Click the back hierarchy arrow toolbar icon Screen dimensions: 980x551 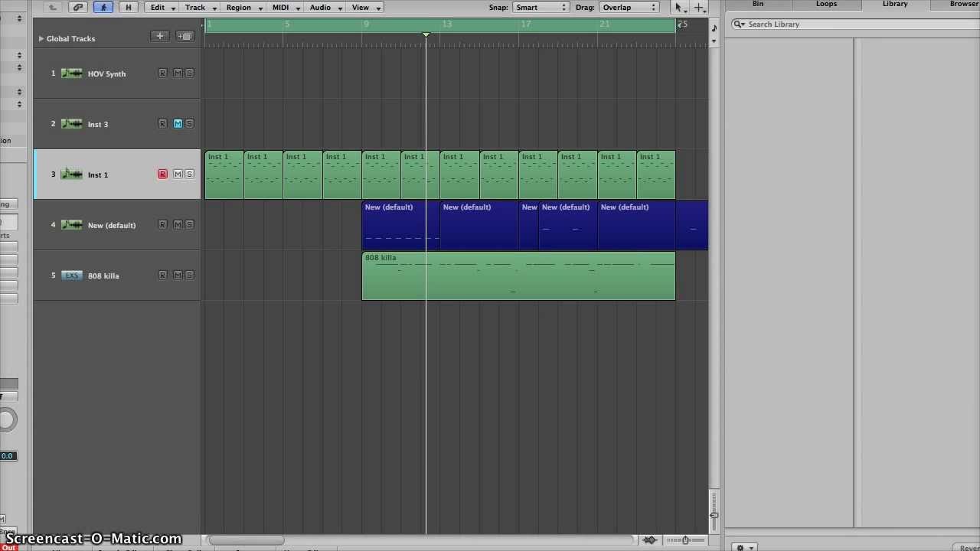(x=52, y=8)
